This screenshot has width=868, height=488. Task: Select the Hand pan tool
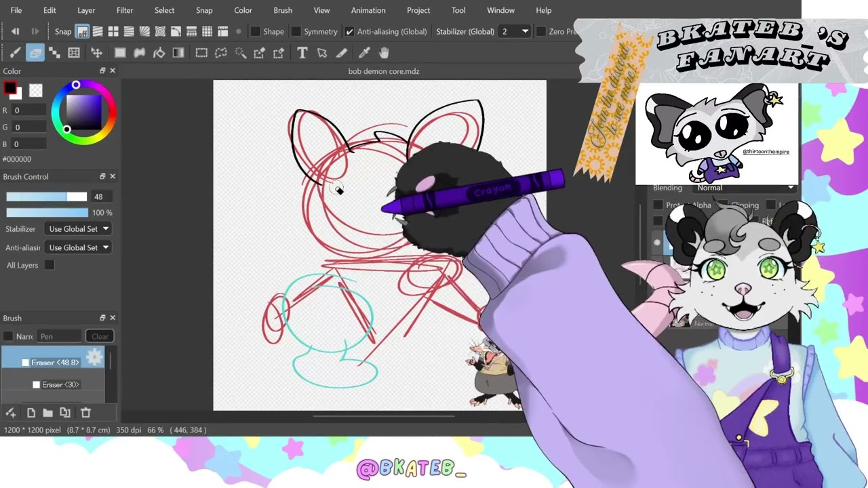[x=384, y=53]
